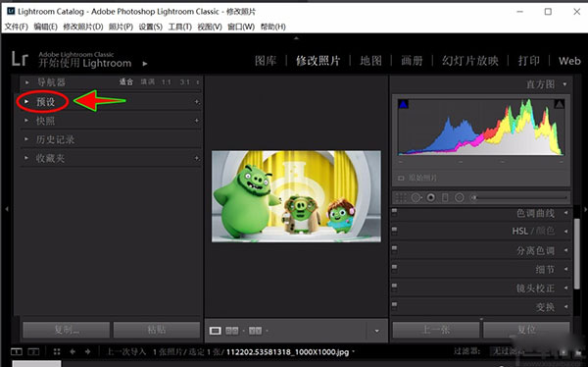Toggle 色调曲线 panel on/off switch

coord(395,212)
